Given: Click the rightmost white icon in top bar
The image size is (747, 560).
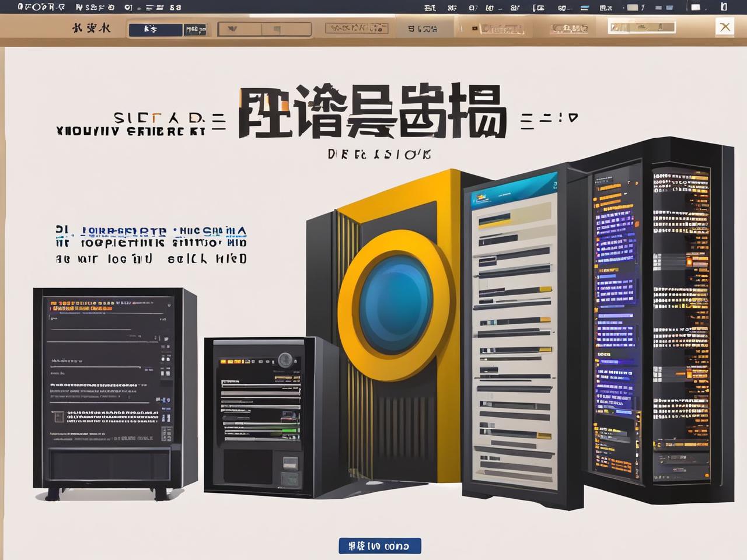Looking at the screenshot, I should (x=724, y=8).
